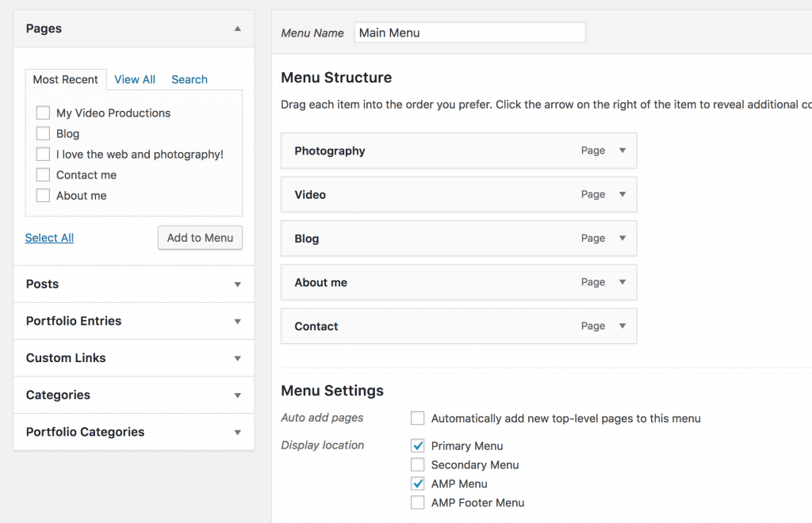Click the Posts panel heading text
The height and width of the screenshot is (523, 812).
click(x=43, y=284)
